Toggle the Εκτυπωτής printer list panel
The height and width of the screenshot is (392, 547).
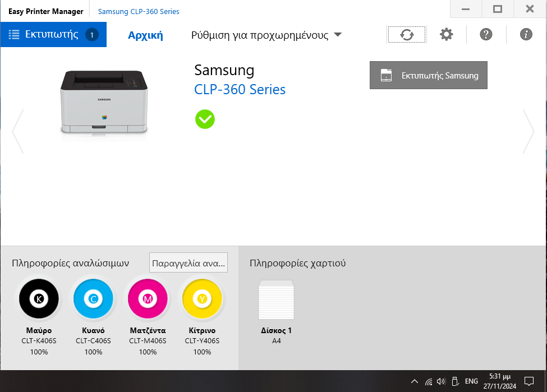coord(53,35)
